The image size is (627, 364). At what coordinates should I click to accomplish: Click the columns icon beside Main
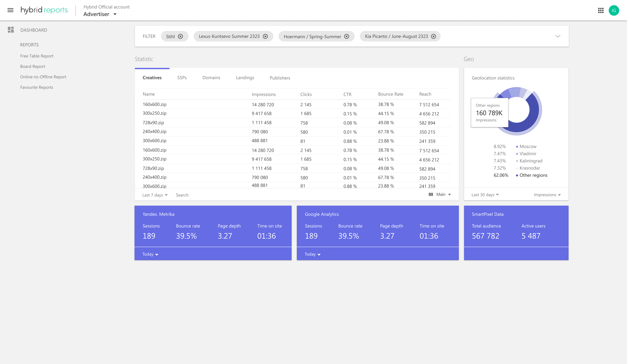(x=431, y=194)
